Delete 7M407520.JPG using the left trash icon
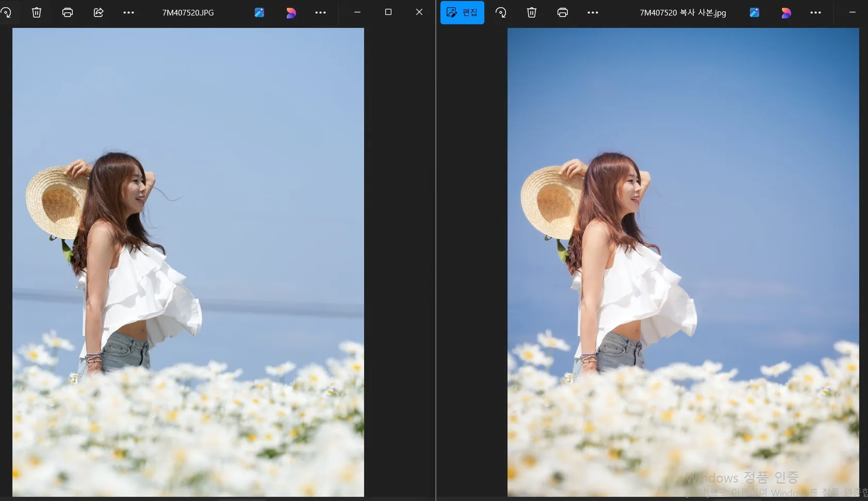This screenshot has width=868, height=501. click(x=37, y=12)
